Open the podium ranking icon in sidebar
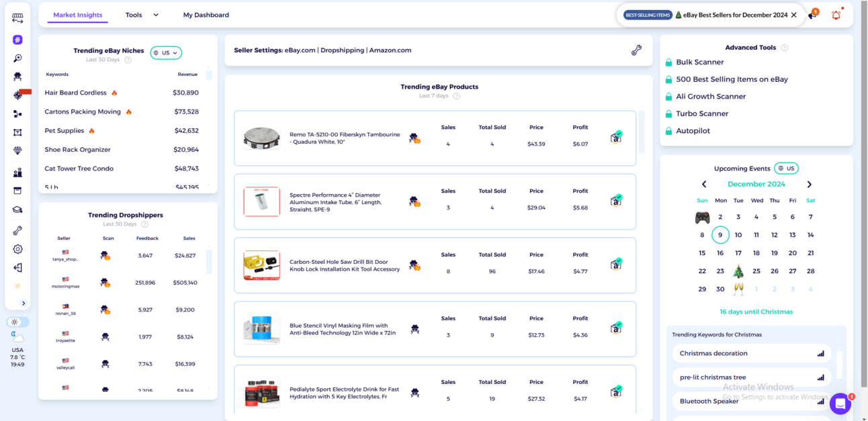Viewport: 868px width, 421px height. tap(17, 173)
